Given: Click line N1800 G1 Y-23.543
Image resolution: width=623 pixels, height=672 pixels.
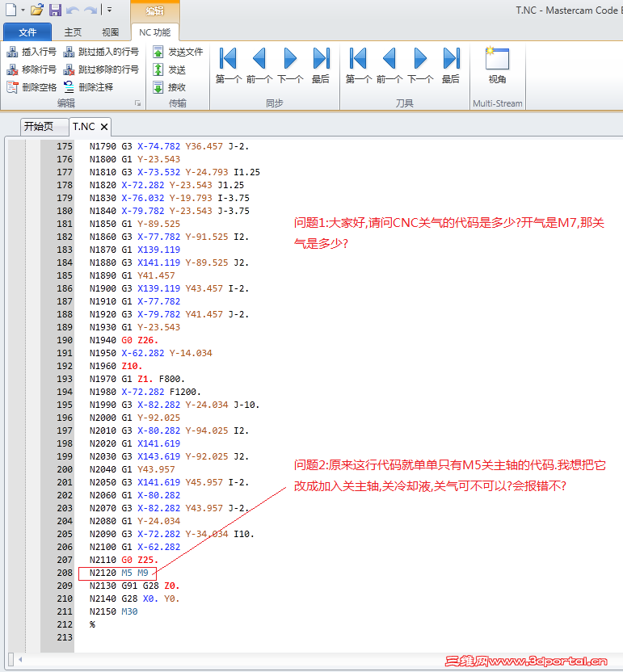Looking at the screenshot, I should tap(135, 159).
